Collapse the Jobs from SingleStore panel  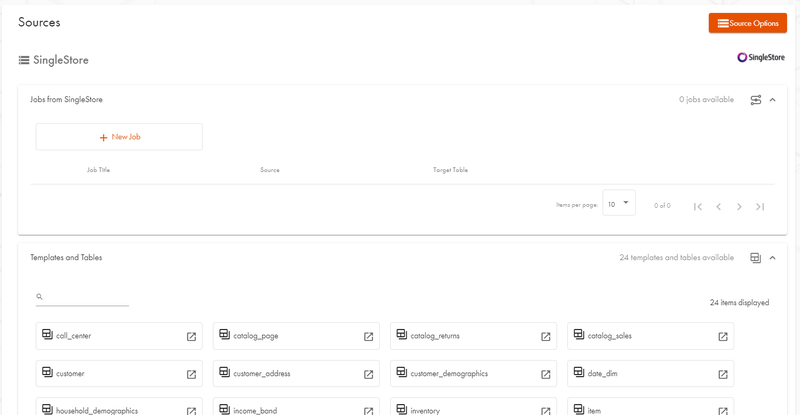772,100
